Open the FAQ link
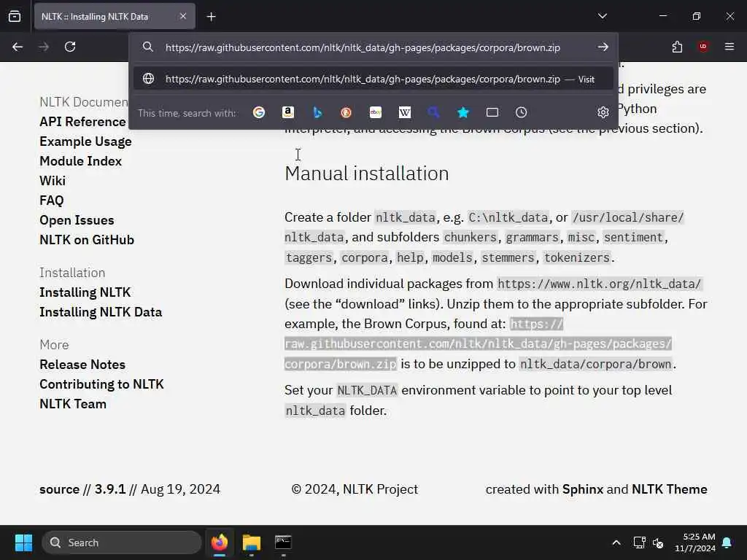The width and height of the screenshot is (747, 560). pyautogui.click(x=52, y=201)
